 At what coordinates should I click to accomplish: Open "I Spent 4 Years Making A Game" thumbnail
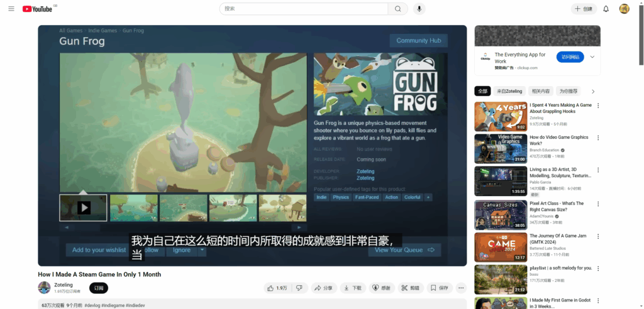click(x=501, y=117)
